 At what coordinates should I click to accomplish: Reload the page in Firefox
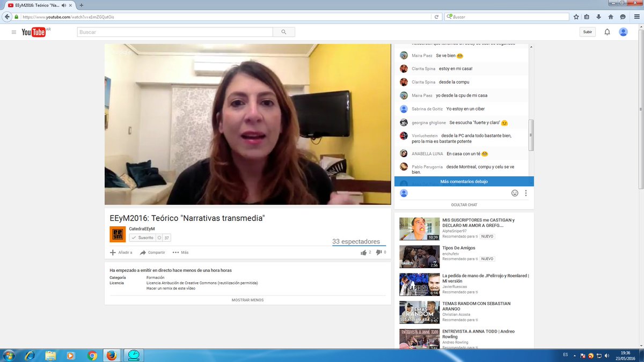pos(436,17)
